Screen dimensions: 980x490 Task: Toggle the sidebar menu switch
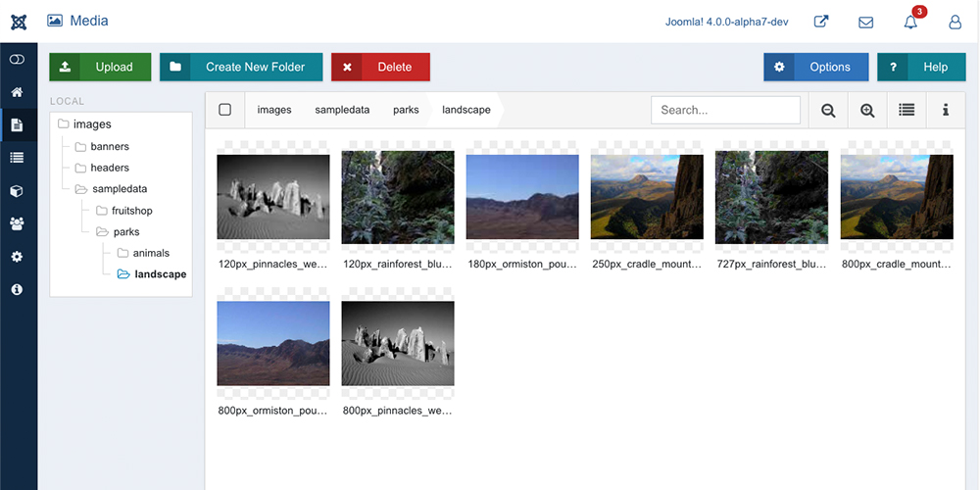point(17,60)
